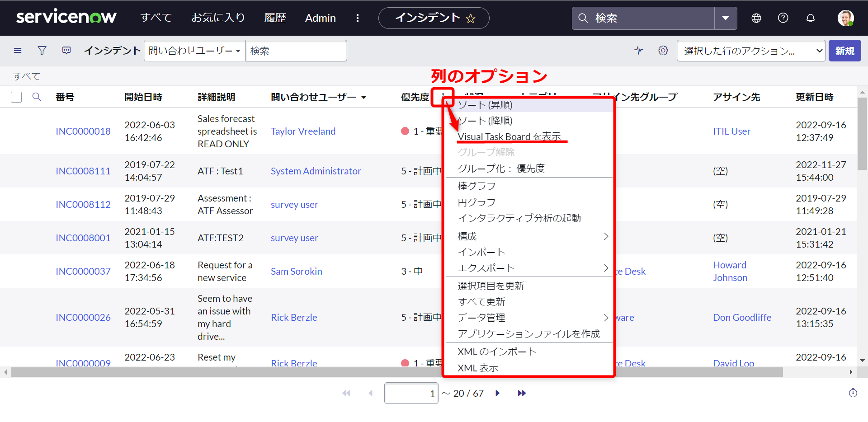Go to the next page of incidents

tap(497, 393)
